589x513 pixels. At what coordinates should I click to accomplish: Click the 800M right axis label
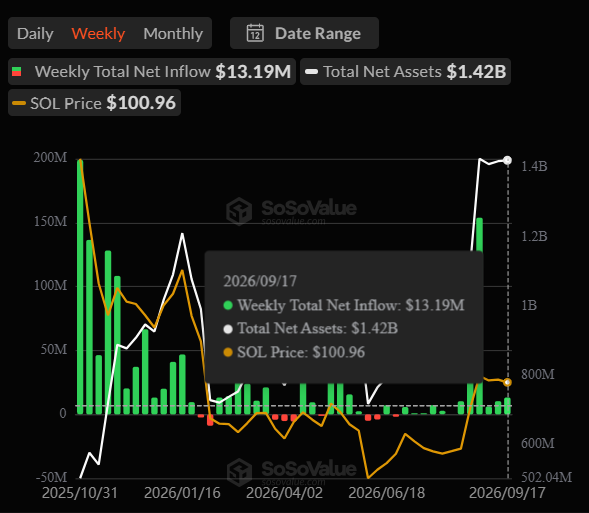point(538,374)
